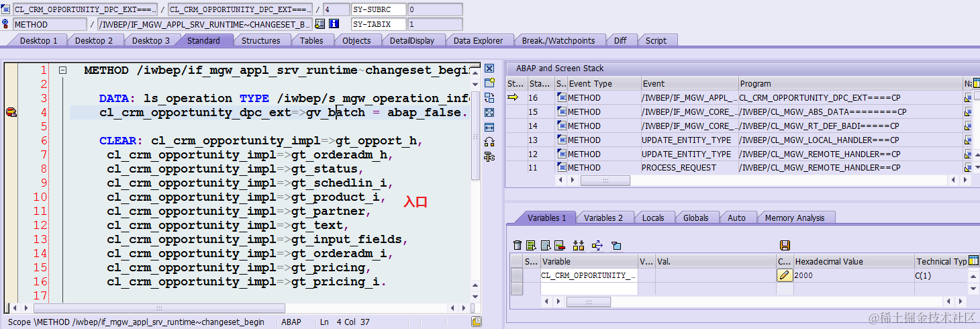Click the maximize horizontally icon beside the editor

click(x=489, y=127)
